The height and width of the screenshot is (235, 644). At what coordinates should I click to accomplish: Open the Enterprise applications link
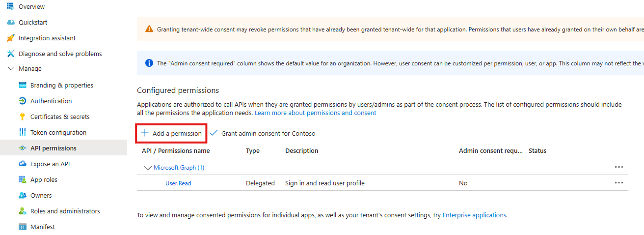click(x=474, y=215)
